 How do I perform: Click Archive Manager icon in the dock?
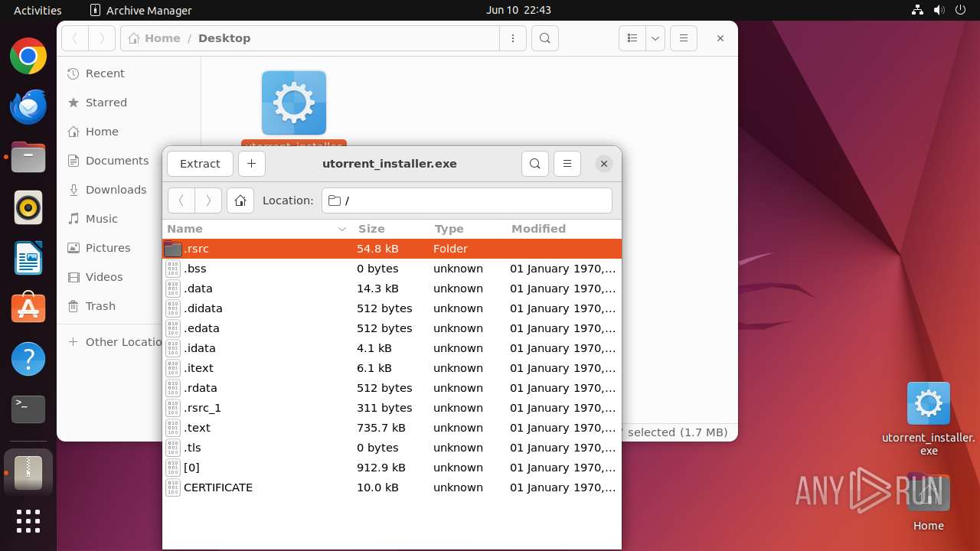tap(28, 472)
